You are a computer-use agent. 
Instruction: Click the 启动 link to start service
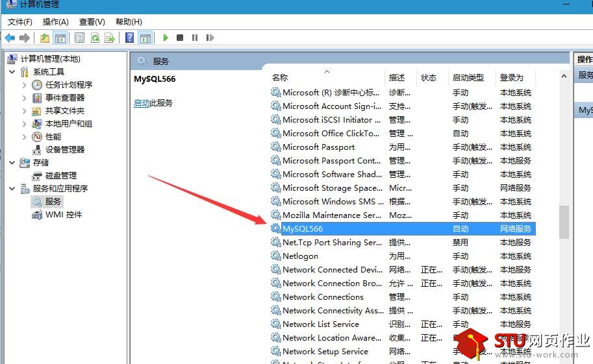click(x=141, y=103)
